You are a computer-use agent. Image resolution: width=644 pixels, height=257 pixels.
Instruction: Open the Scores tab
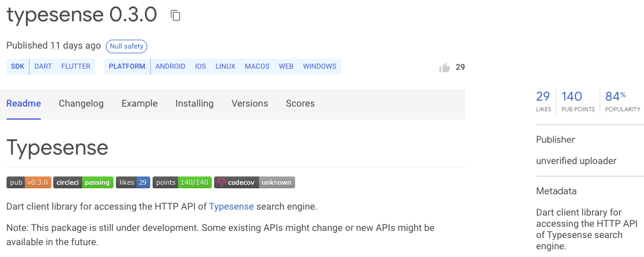(300, 104)
